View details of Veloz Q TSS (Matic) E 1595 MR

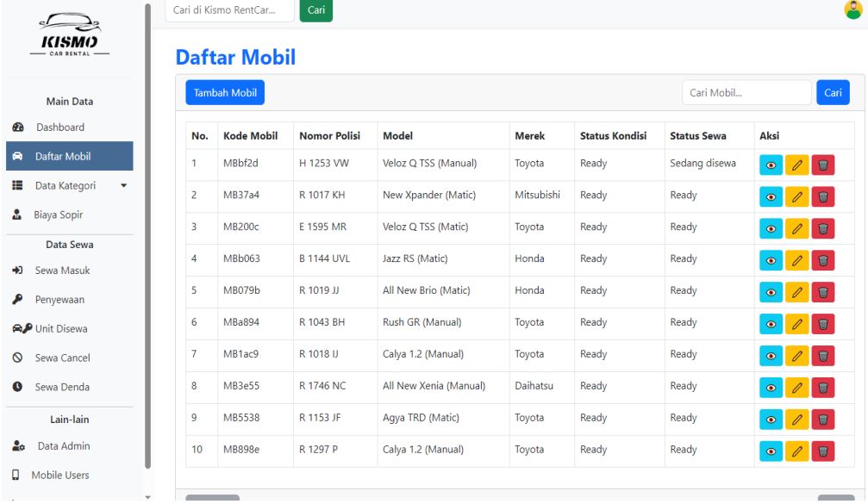click(771, 229)
